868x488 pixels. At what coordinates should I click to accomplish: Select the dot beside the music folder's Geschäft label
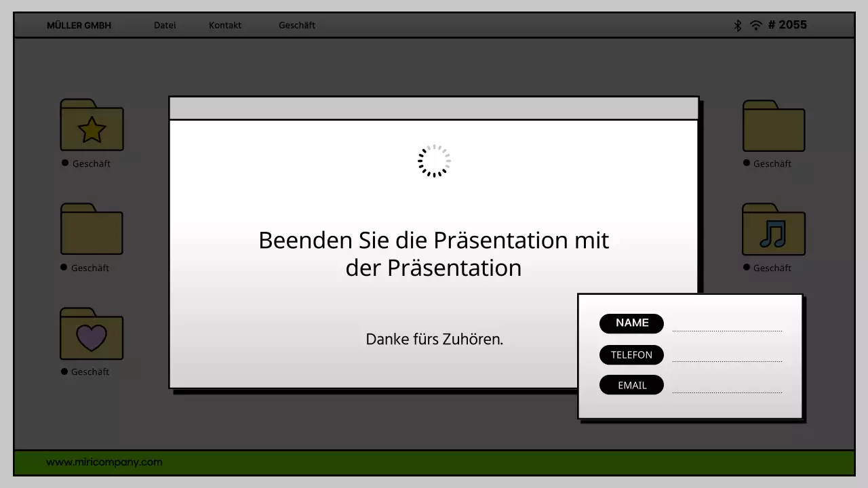pos(746,268)
